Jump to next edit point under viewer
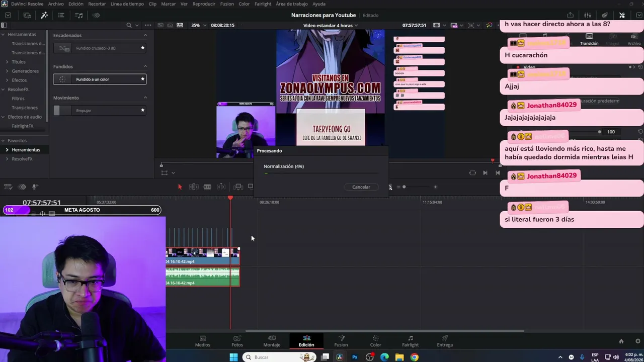This screenshot has height=362, width=644. pyautogui.click(x=485, y=173)
